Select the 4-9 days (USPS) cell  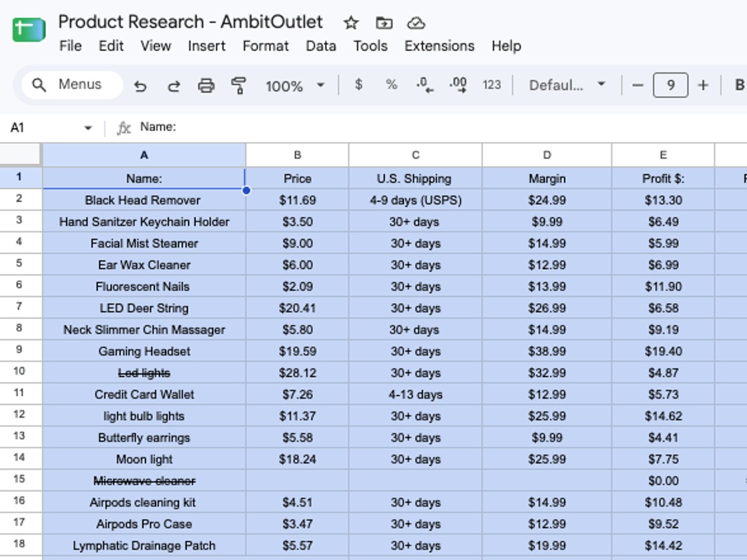[x=415, y=200]
